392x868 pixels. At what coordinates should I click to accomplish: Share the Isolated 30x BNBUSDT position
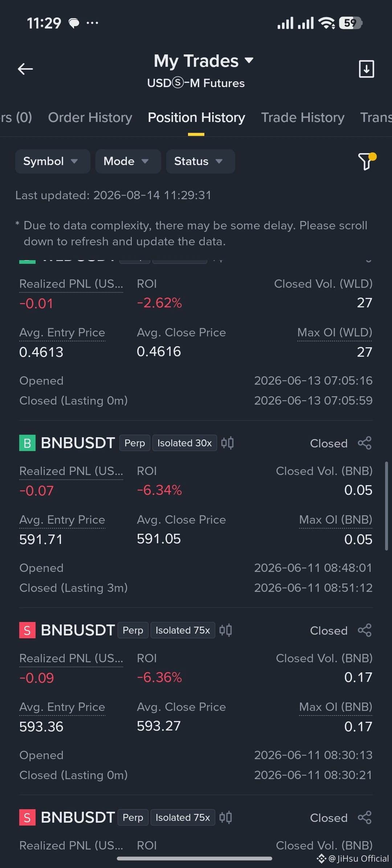(364, 443)
